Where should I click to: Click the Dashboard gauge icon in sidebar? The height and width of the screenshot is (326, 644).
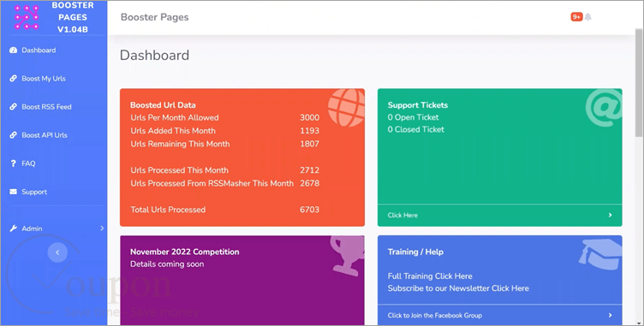(x=13, y=50)
